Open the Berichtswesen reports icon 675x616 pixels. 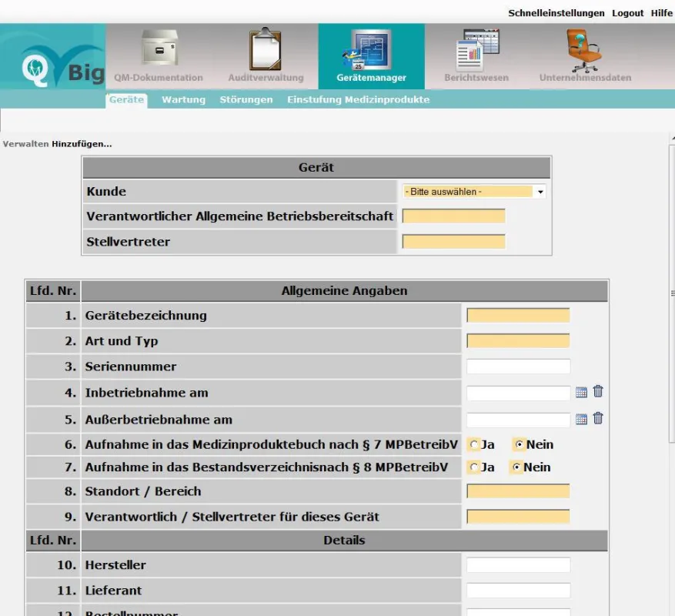[x=477, y=50]
